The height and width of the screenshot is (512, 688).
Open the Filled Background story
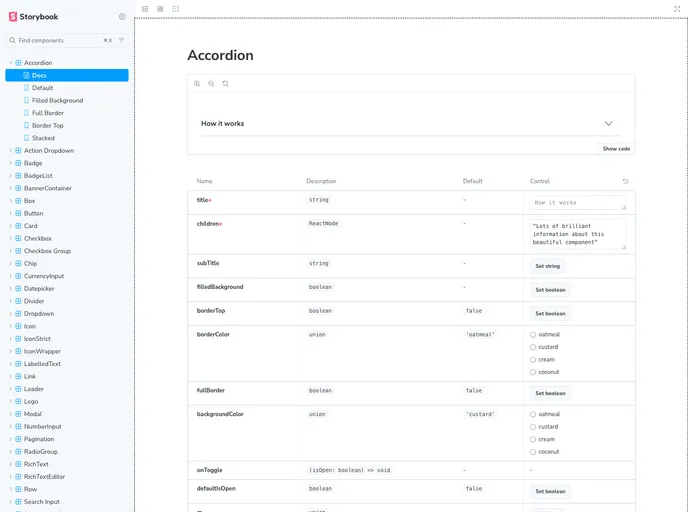pos(57,101)
